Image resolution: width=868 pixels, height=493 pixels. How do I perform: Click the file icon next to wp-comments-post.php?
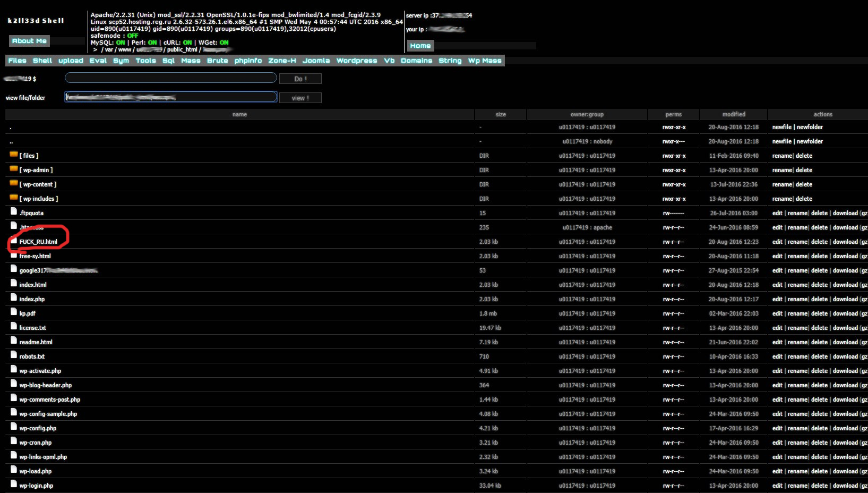14,398
